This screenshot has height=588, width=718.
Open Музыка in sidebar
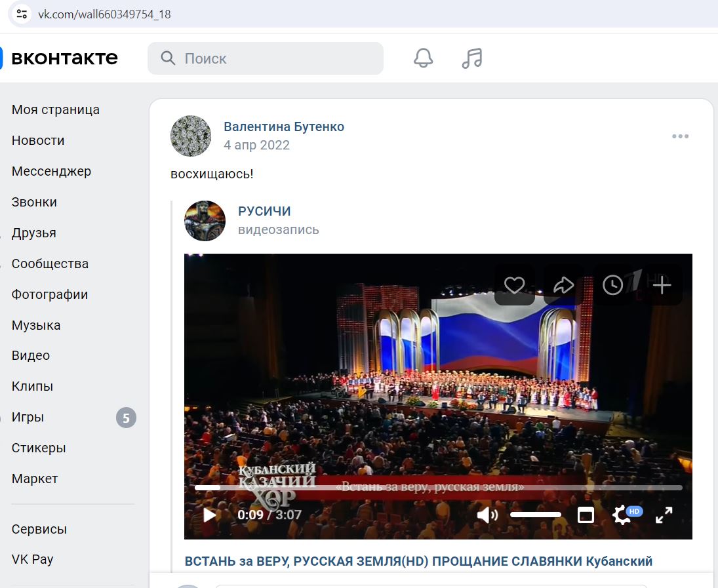35,325
